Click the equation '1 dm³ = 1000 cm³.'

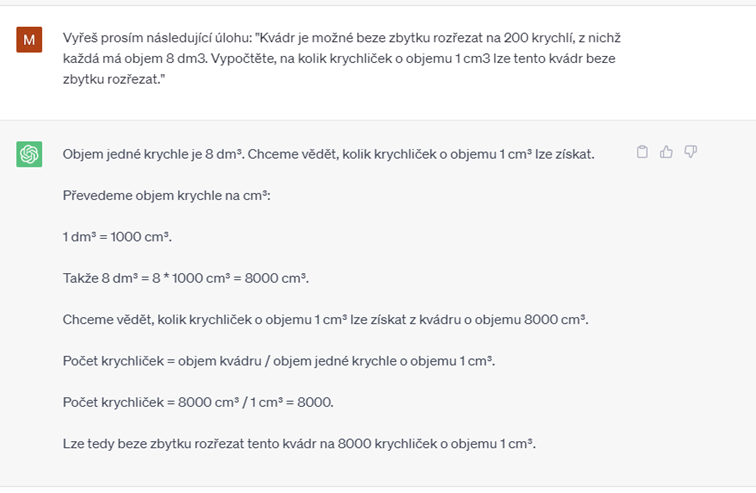click(x=117, y=237)
